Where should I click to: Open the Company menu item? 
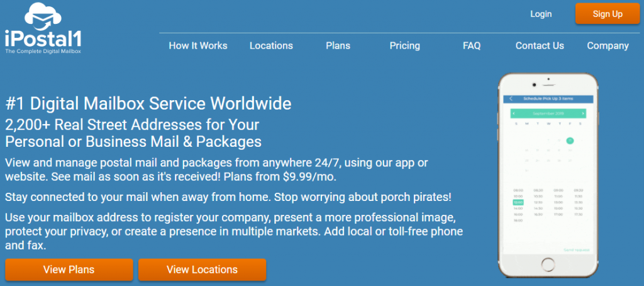point(608,46)
